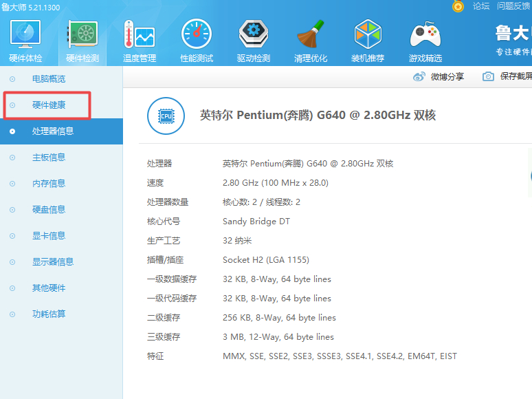This screenshot has height=399, width=532.
Task: Click the 处理器 row value text
Action: [x=308, y=164]
